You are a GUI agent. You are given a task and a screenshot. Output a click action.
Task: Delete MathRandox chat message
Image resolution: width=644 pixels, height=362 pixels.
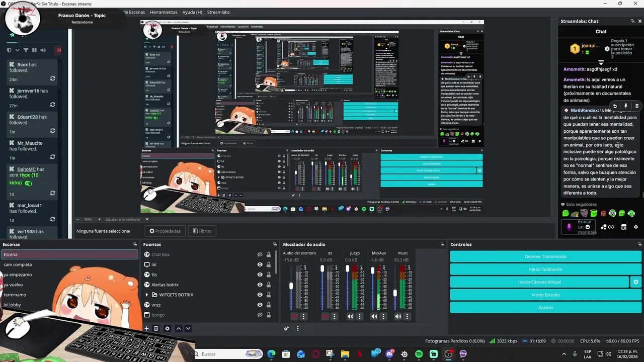coord(636,106)
